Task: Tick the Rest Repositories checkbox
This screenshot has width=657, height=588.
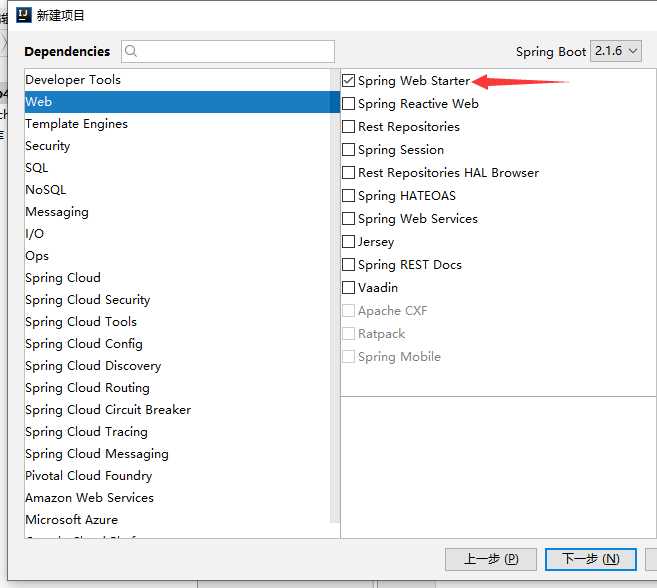Action: pos(349,127)
